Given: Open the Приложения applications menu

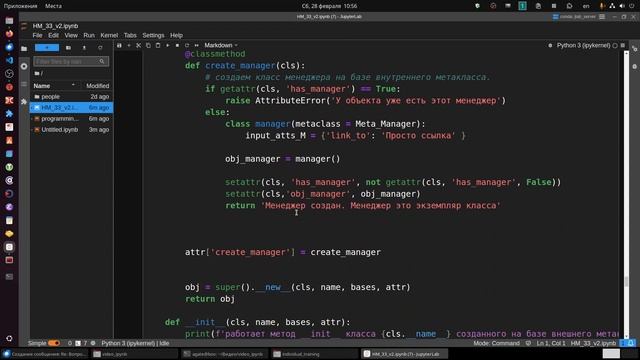Looking at the screenshot, I should [20, 6].
